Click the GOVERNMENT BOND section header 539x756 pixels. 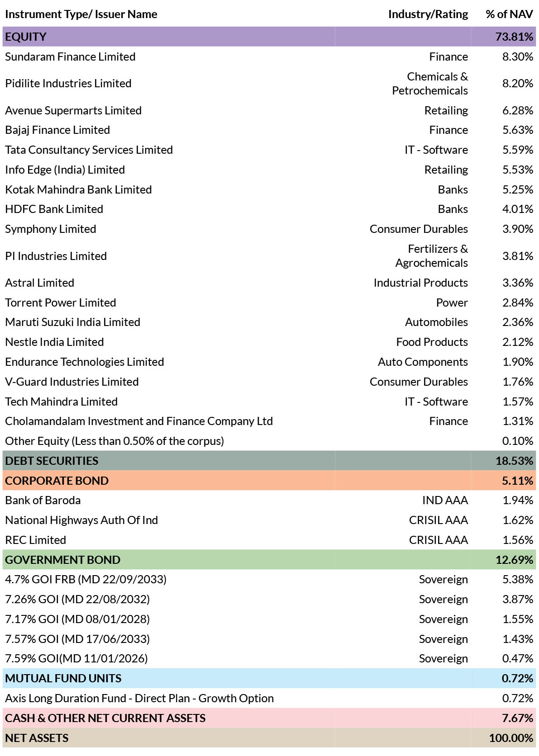tap(269, 560)
